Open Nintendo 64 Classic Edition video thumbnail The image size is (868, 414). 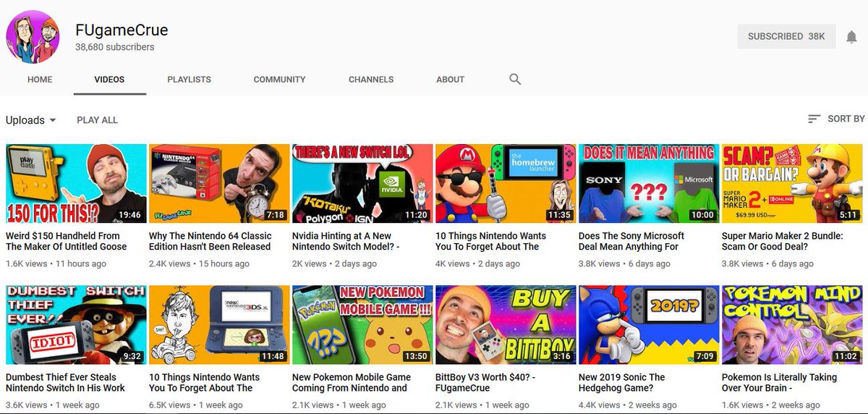tap(219, 183)
